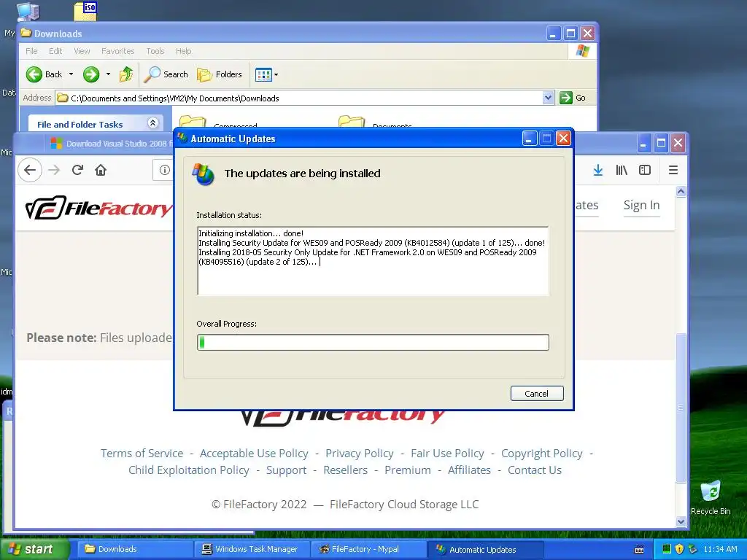Image resolution: width=747 pixels, height=560 pixels.
Task: Click the Home icon in Mypal browser
Action: pos(101,170)
